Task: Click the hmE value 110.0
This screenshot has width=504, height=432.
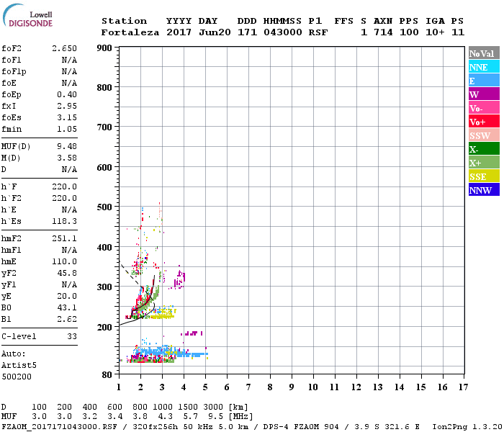Action: 64,261
